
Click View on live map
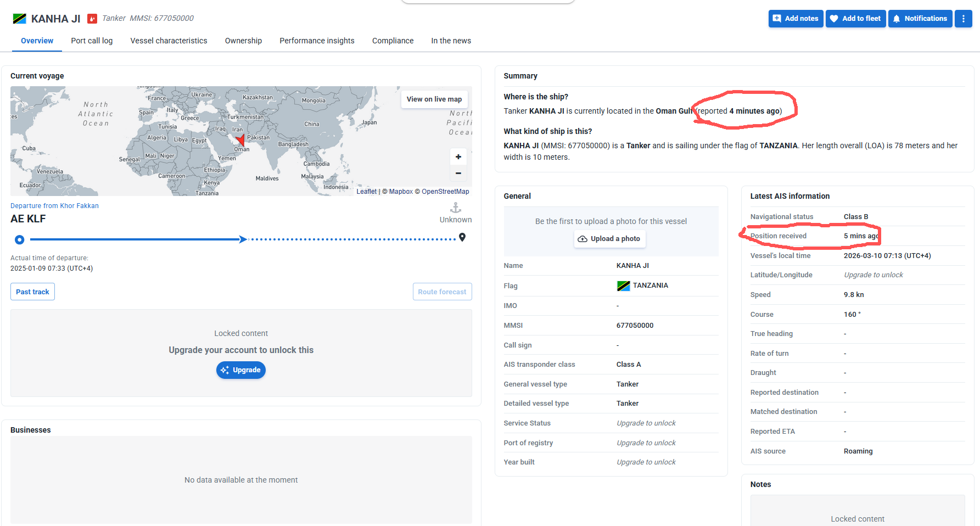click(434, 99)
